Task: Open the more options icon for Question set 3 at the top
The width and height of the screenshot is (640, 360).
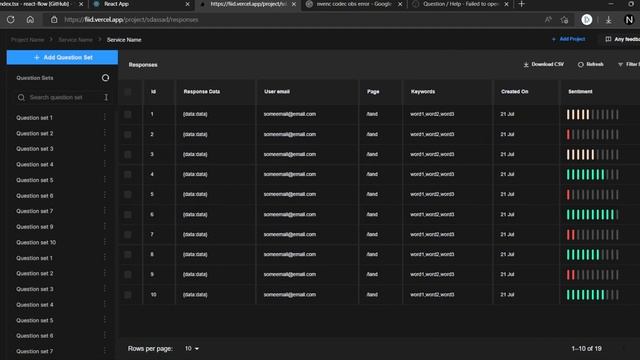Action: (x=105, y=149)
